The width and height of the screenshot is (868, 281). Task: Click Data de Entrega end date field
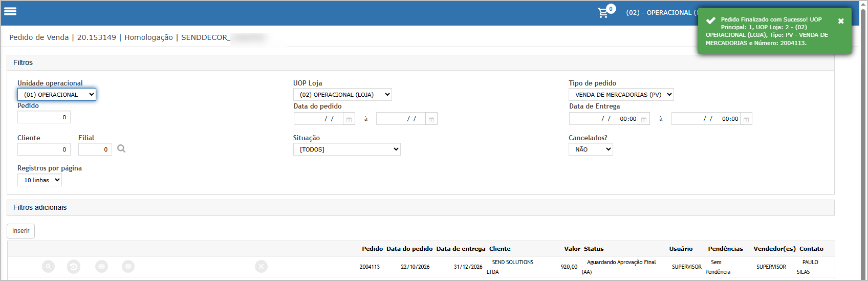pyautogui.click(x=706, y=119)
